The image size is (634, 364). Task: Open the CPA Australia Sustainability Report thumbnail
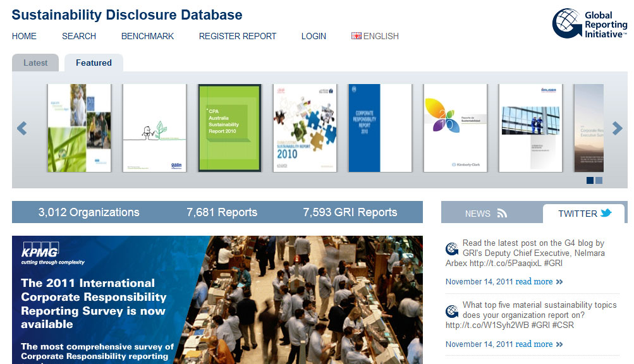click(229, 128)
